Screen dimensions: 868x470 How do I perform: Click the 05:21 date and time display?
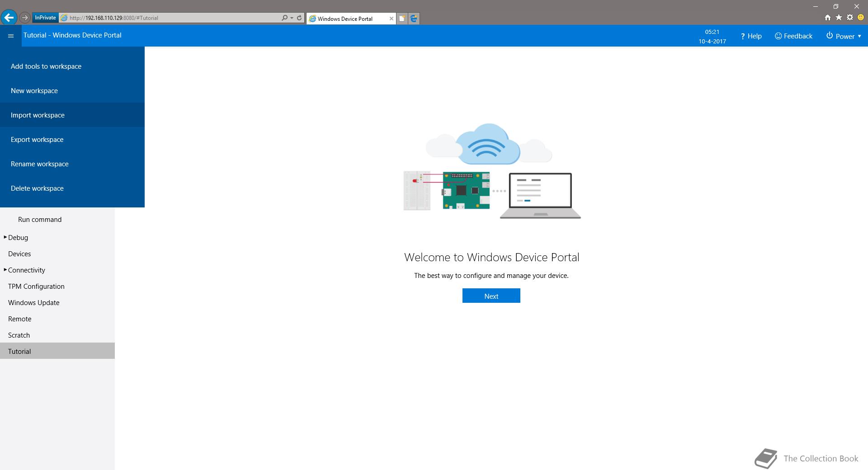click(712, 36)
